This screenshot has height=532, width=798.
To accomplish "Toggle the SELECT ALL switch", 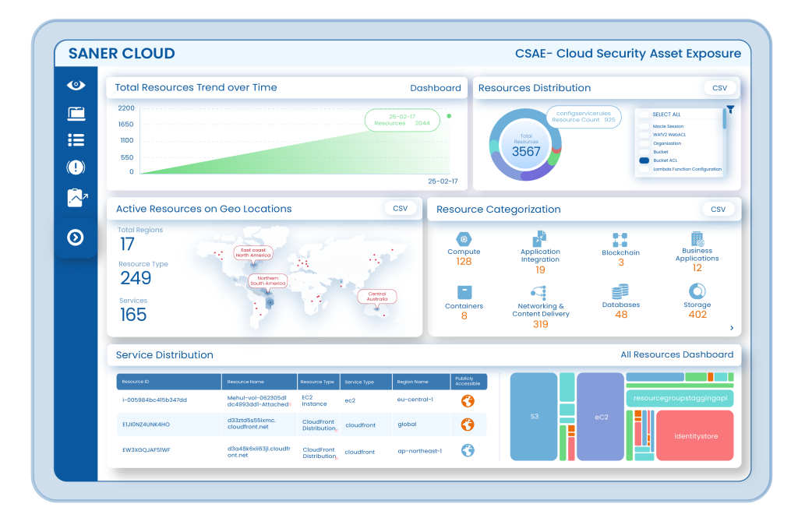I will pos(644,115).
